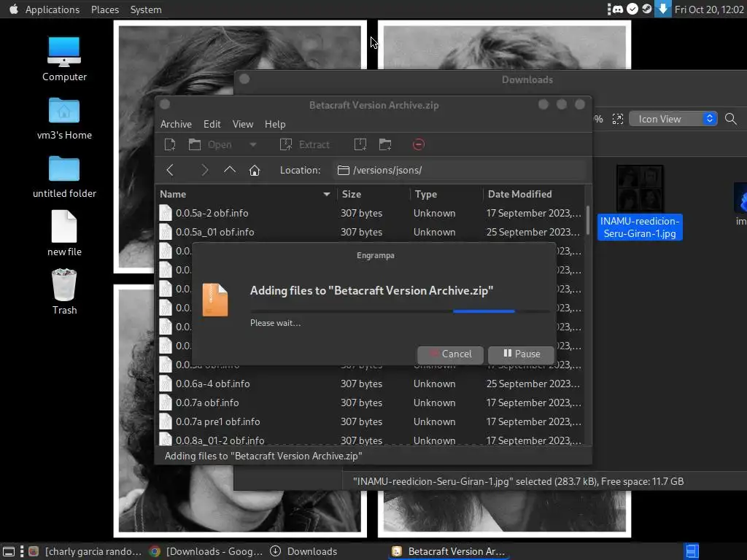Screen dimensions: 747x560
Task: Switch to charly garcia taskbar window
Action: click(85, 551)
